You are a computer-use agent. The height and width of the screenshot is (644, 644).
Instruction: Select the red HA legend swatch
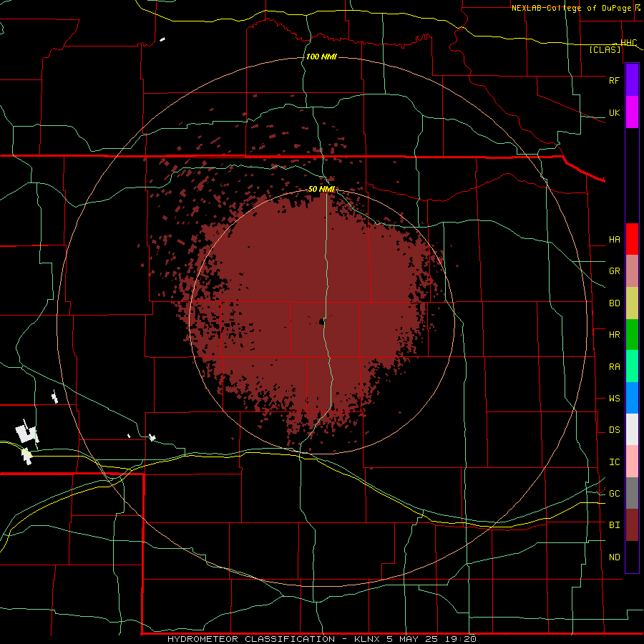[632, 239]
